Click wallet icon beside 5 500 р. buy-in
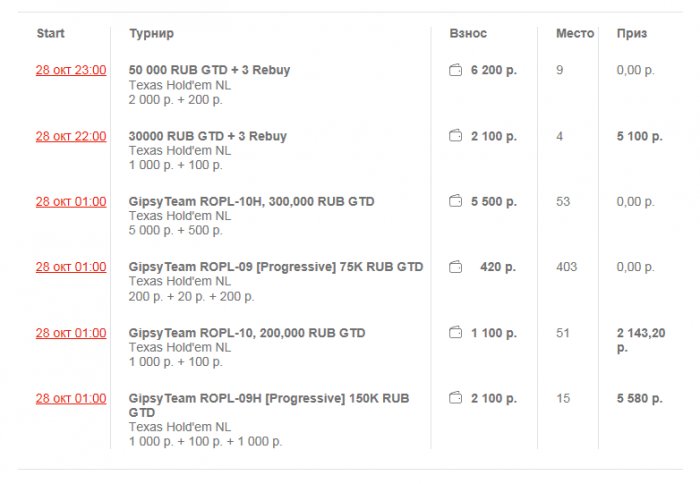This screenshot has width=700, height=484. (x=455, y=201)
